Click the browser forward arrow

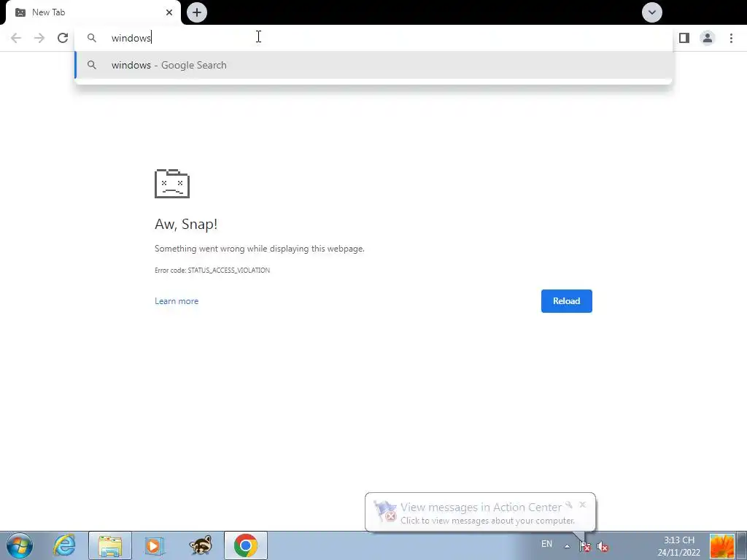[x=39, y=38]
